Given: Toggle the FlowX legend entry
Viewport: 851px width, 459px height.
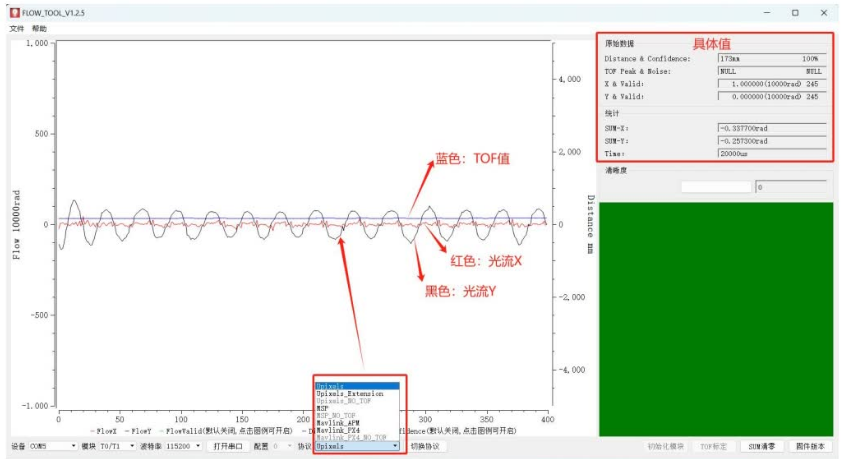Looking at the screenshot, I should (104, 431).
